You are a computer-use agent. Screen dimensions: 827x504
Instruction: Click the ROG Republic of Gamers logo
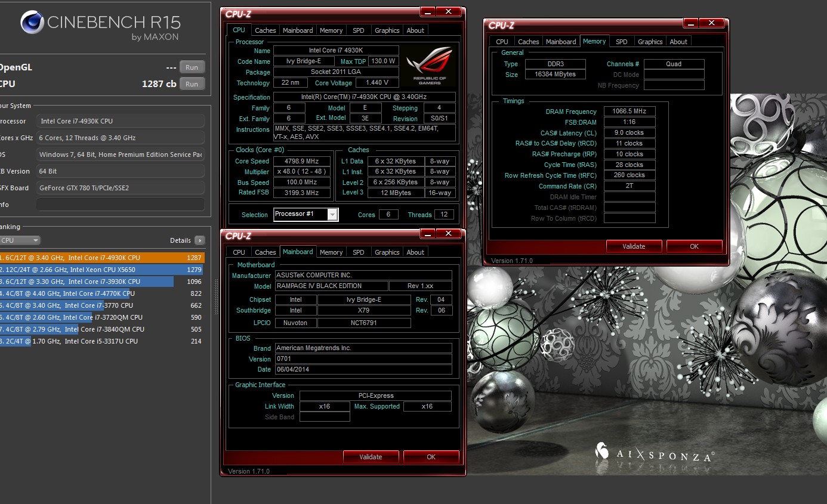(430, 65)
